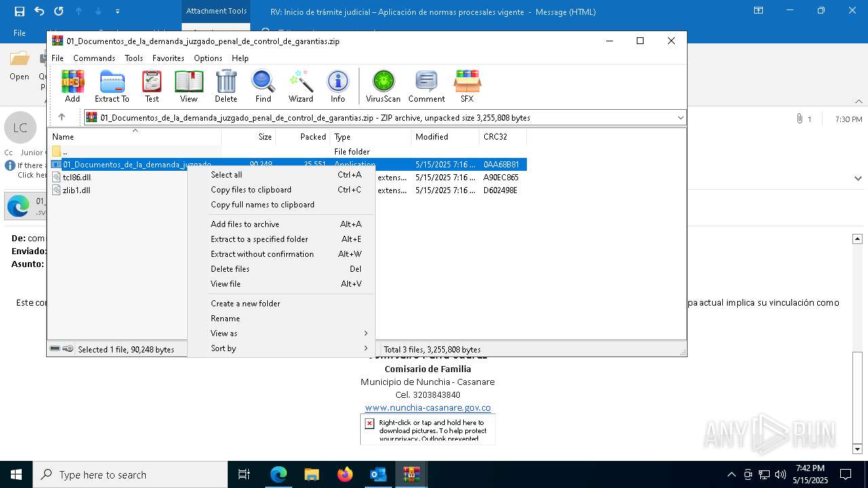
Task: Launch the Wizard tool
Action: tap(301, 86)
